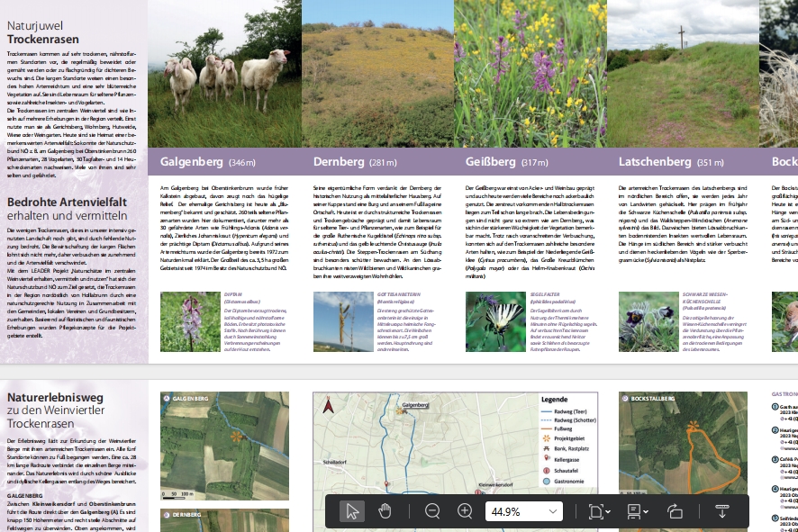Viewport: 798px width, 532px height.
Task: Open the page display mode dropdown
Action: pos(637,511)
